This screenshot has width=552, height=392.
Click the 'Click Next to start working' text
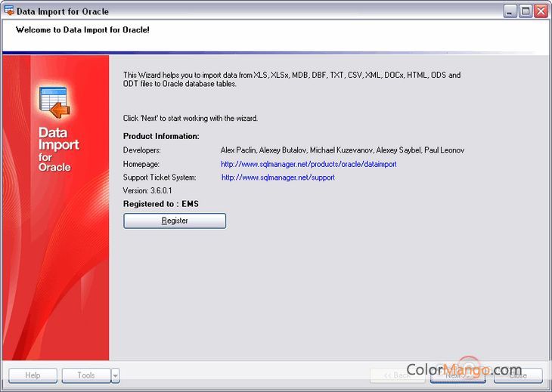[x=191, y=118]
